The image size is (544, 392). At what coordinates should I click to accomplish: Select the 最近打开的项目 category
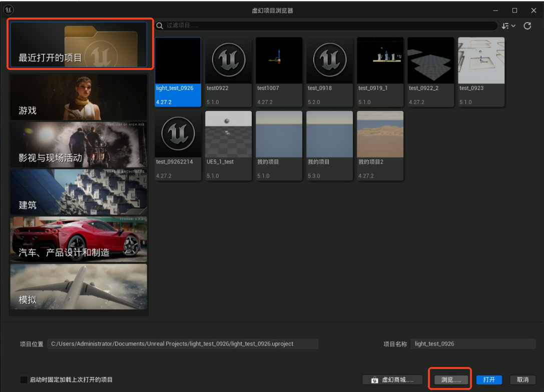[79, 44]
